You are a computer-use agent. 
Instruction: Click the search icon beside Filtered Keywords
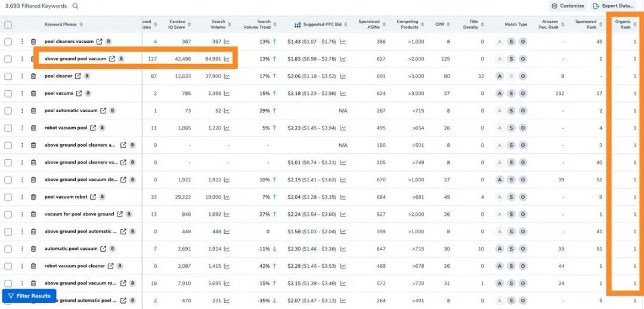tap(75, 6)
